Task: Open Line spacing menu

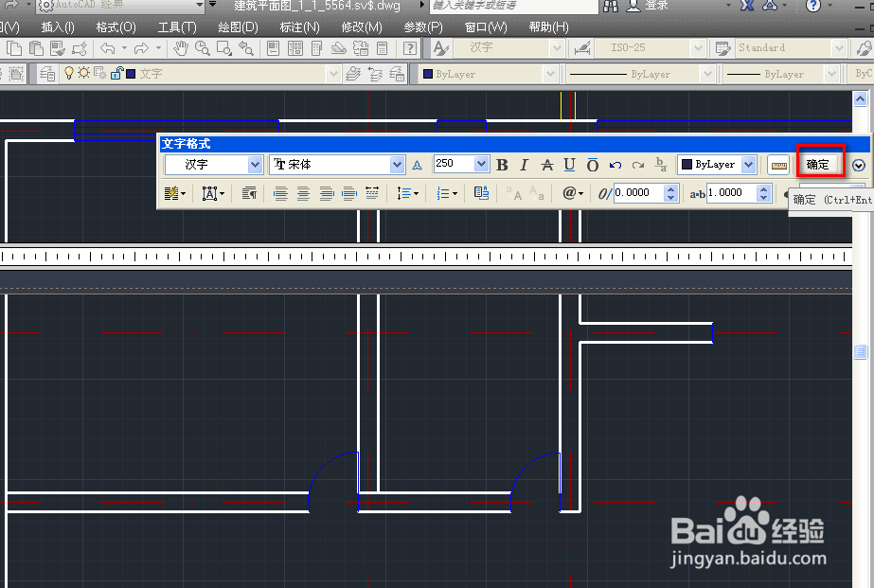Action: [x=407, y=193]
